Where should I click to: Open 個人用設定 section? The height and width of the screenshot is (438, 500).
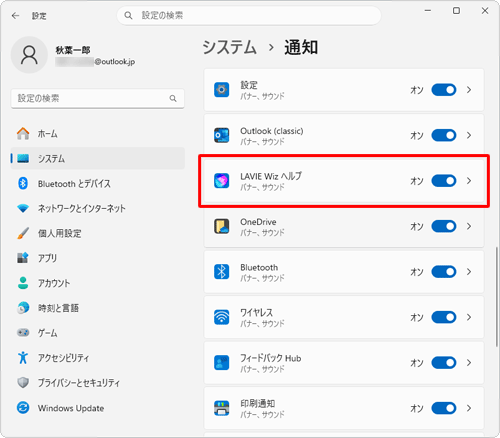[97, 233]
